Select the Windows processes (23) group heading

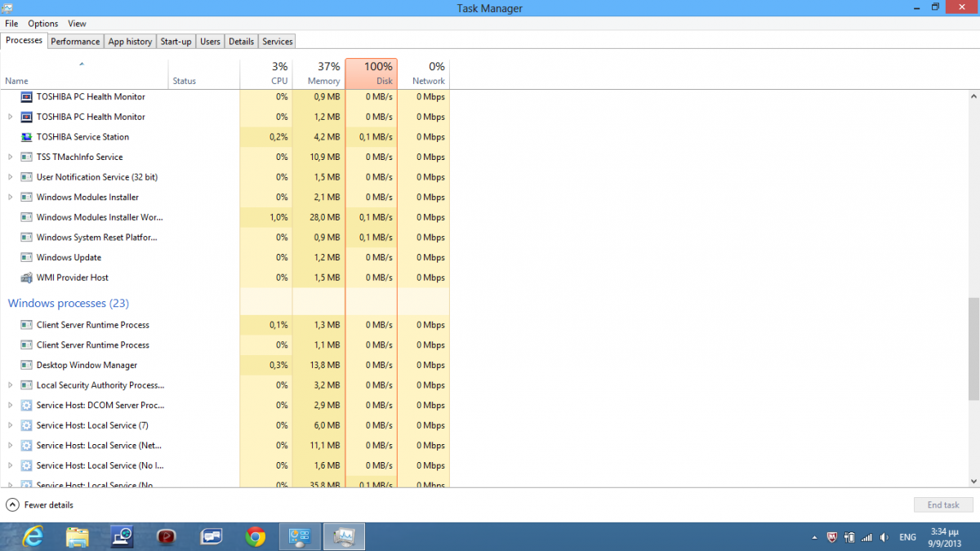(69, 303)
